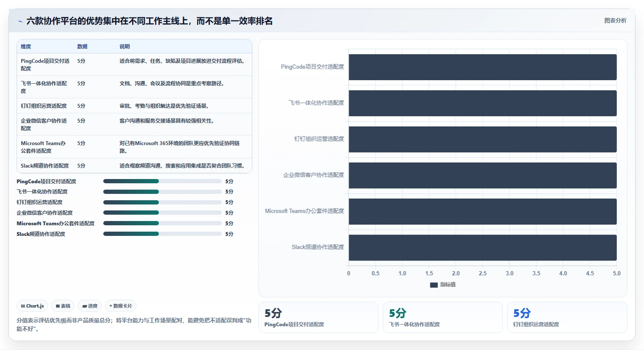Click the description starting 适合将需求、任务
Image resolution: width=644 pixels, height=350 pixels.
click(182, 61)
